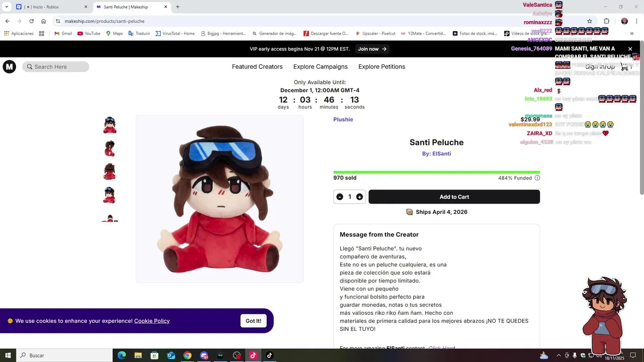The image size is (644, 362).
Task: Open the Bigjpg bookmark
Action: 223,34
